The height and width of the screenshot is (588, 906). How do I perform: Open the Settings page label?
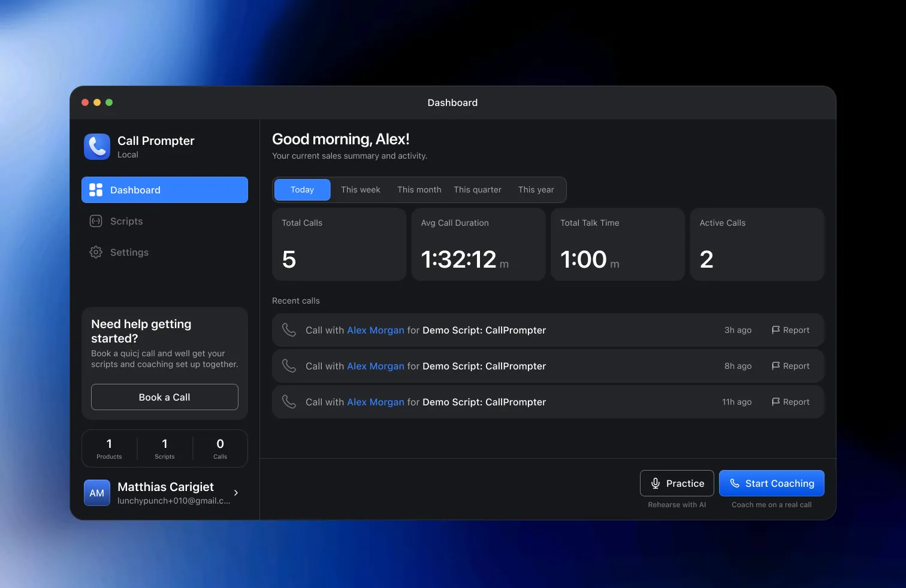[129, 252]
